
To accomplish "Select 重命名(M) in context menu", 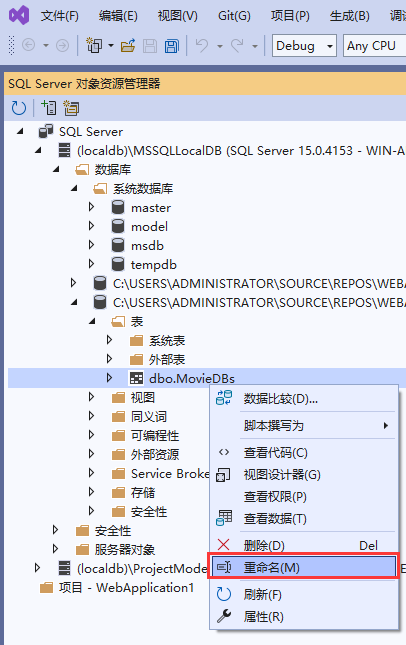I will coord(304,567).
